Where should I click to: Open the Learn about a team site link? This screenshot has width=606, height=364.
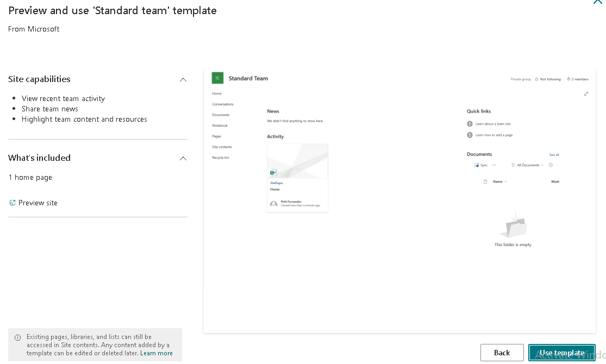click(493, 124)
